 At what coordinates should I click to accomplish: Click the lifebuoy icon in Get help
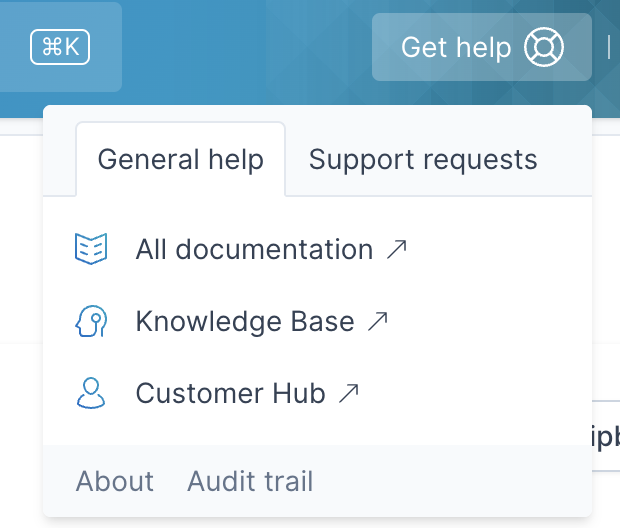click(x=545, y=47)
